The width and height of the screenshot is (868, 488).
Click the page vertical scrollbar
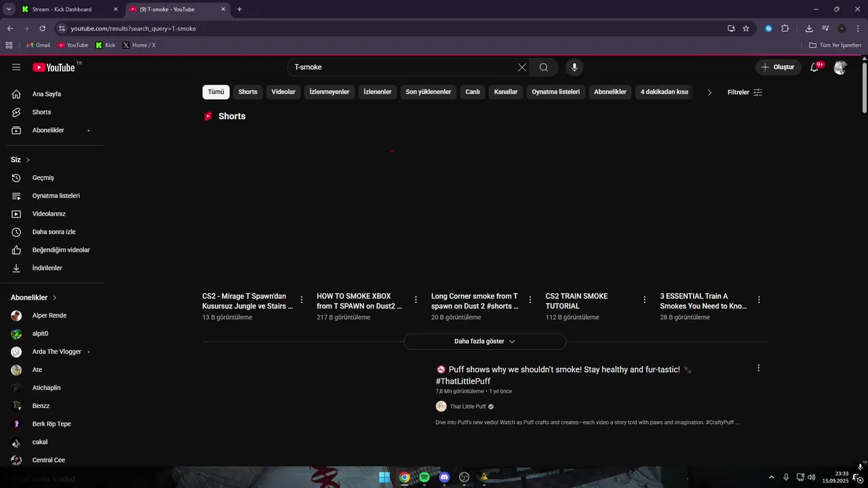tap(864, 88)
